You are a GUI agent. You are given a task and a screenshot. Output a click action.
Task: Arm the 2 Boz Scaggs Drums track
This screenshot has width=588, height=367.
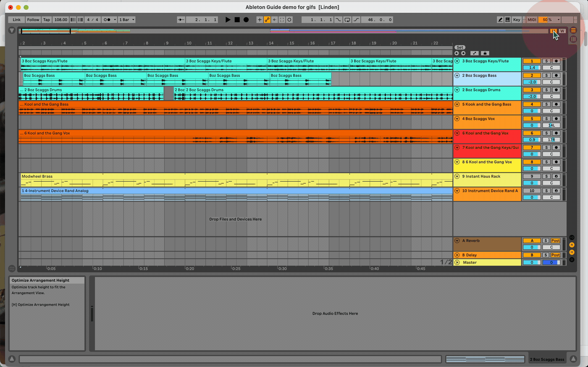click(x=556, y=90)
